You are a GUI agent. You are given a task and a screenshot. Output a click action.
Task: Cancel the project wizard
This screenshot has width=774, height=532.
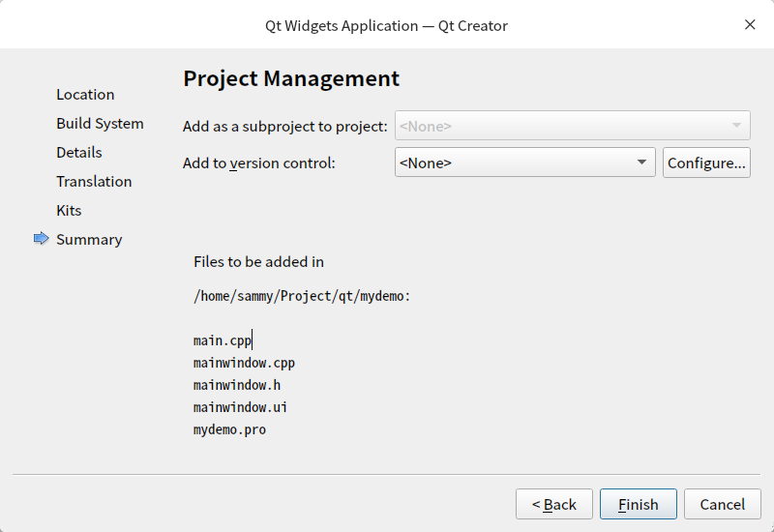[x=722, y=504]
